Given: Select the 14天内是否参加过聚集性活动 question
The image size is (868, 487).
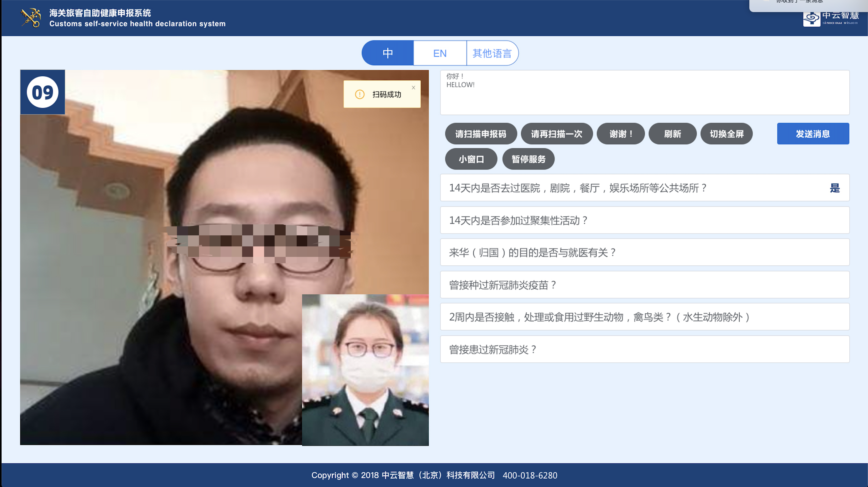Looking at the screenshot, I should click(644, 220).
